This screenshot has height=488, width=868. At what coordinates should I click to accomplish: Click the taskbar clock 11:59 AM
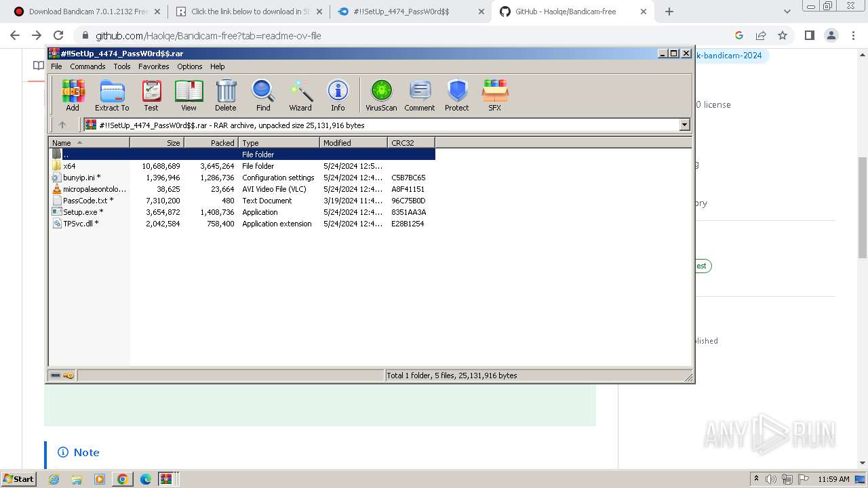(x=833, y=479)
